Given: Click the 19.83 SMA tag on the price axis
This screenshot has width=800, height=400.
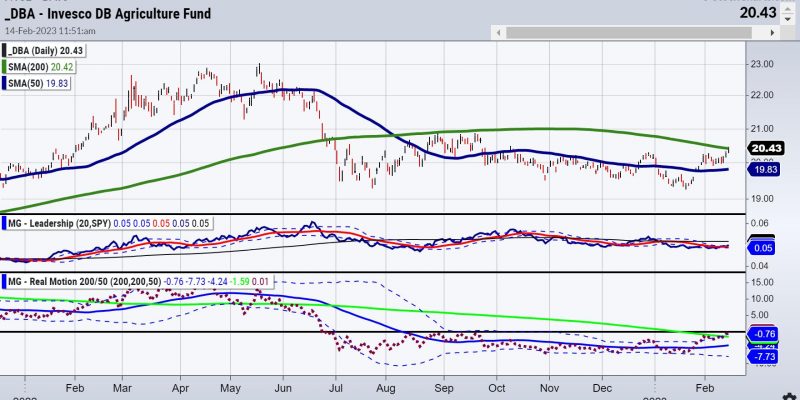Looking at the screenshot, I should tap(764, 169).
